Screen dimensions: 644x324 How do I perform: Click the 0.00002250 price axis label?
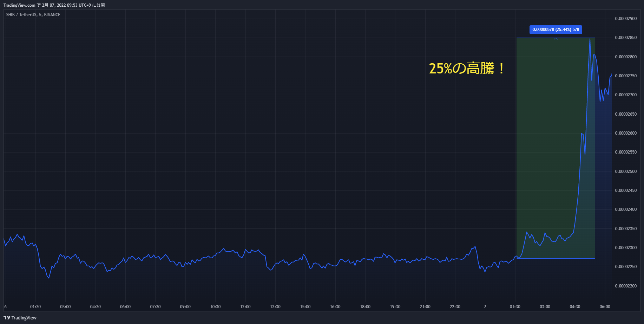626,267
